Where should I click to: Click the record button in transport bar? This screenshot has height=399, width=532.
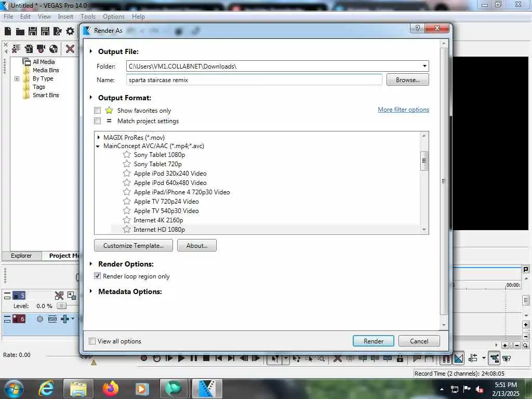[144, 358]
